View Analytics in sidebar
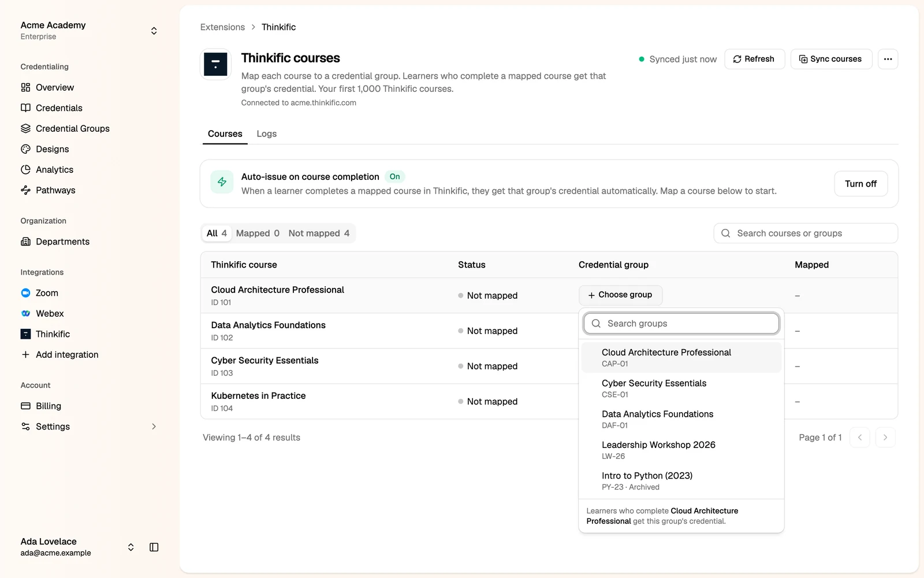Viewport: 924px width, 578px height. pyautogui.click(x=47, y=169)
